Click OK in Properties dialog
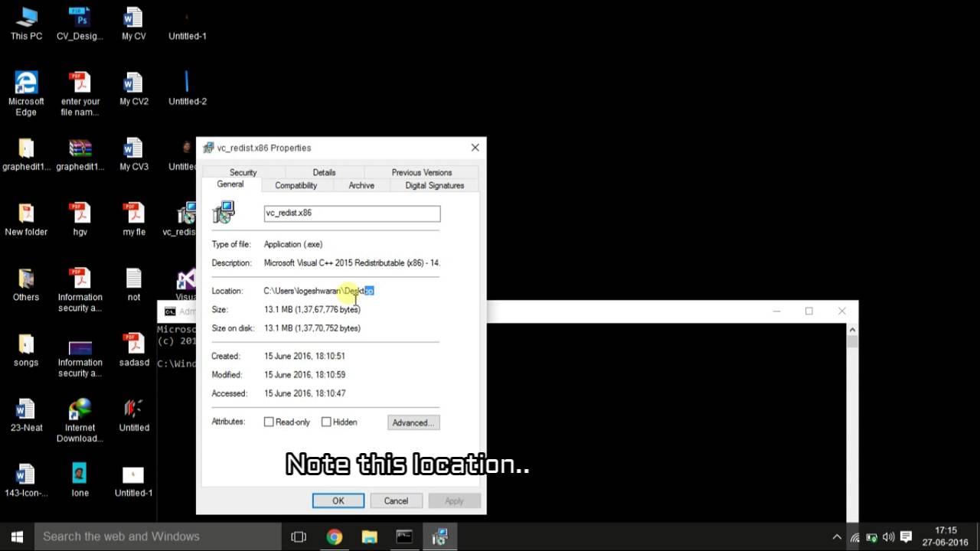The image size is (980, 551). pos(338,500)
